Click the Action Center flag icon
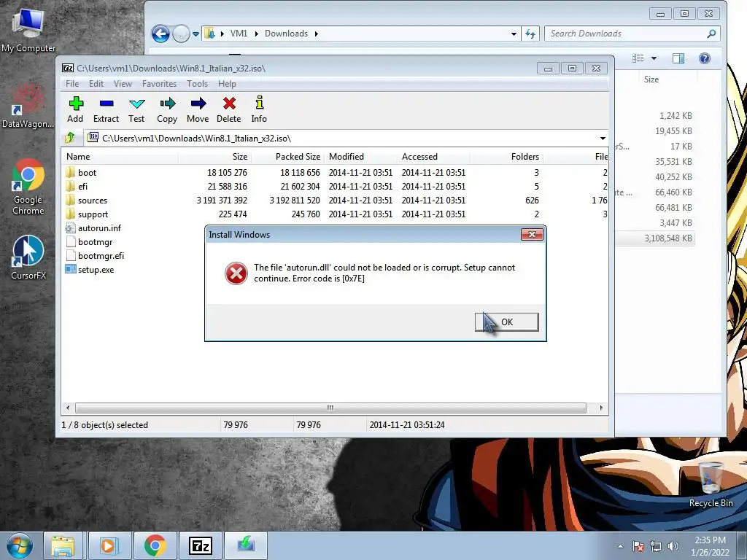The width and height of the screenshot is (747, 560). click(x=638, y=546)
